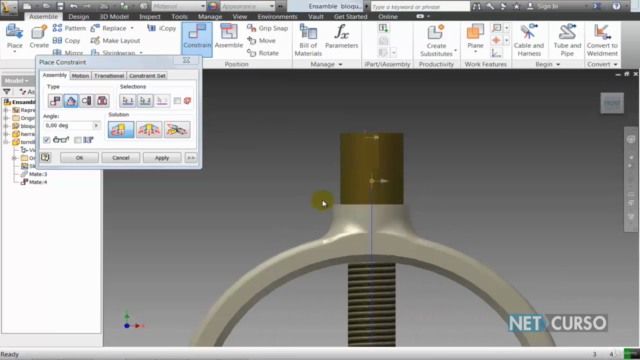Click the Rotate component tool
The width and height of the screenshot is (640, 360).
click(x=263, y=53)
